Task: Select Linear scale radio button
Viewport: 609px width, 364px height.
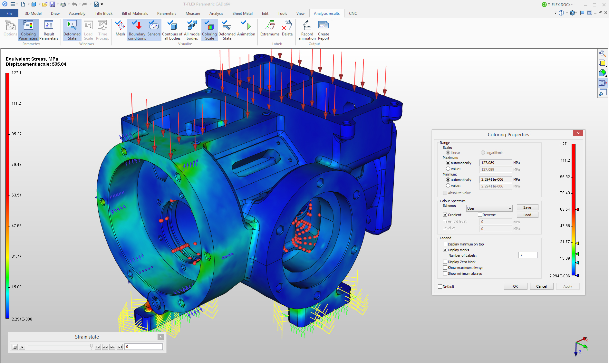Action: click(448, 153)
